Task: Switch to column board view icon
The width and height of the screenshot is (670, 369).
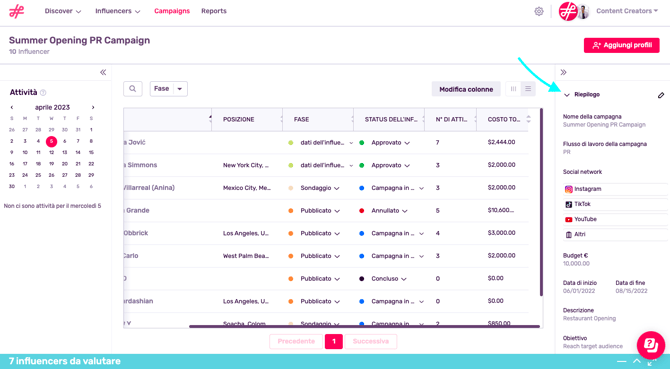Action: [513, 89]
